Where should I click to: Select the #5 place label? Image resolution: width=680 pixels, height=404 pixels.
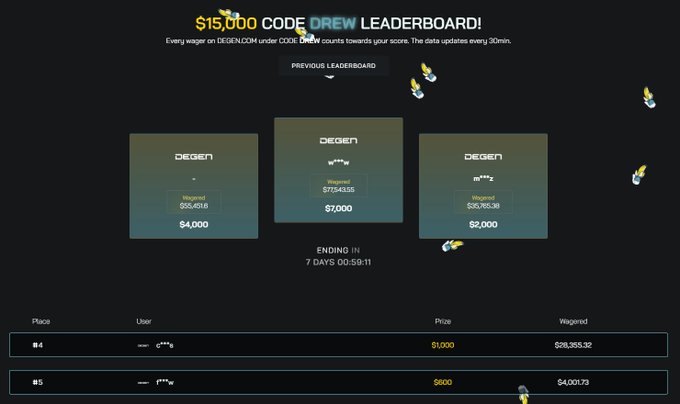pyautogui.click(x=38, y=382)
